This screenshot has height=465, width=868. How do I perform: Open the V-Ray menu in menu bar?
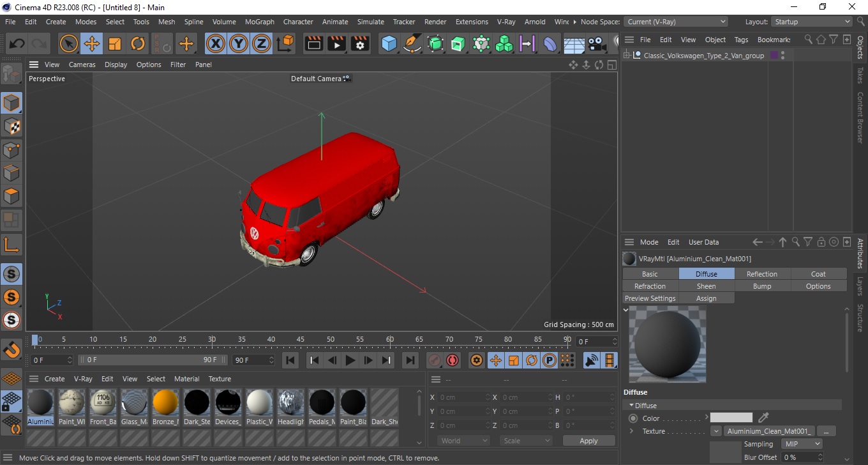point(506,22)
